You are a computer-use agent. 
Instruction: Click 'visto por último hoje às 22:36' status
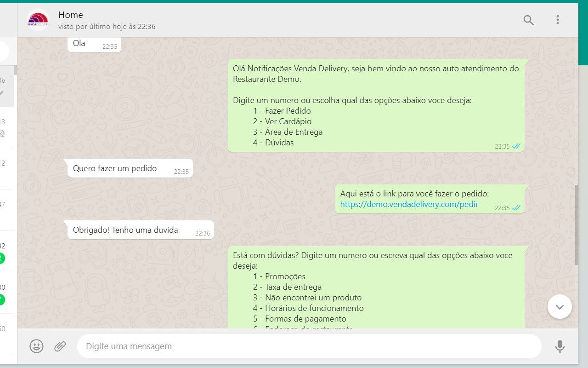[107, 27]
